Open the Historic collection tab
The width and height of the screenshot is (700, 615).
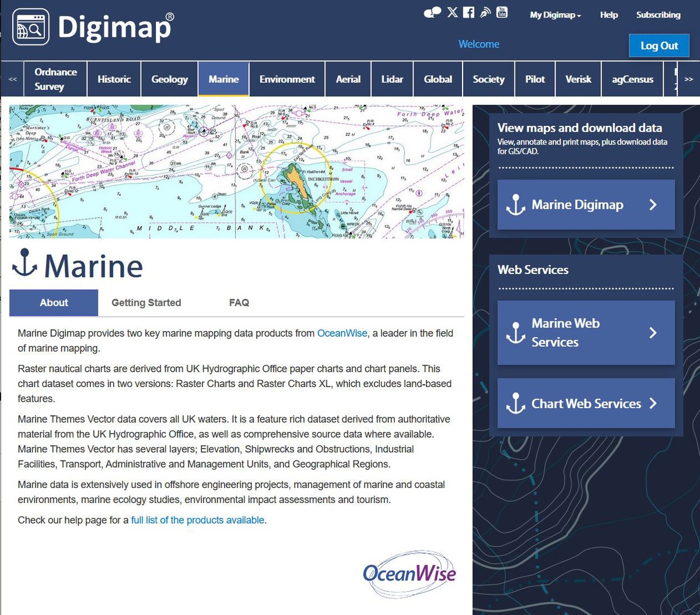(x=114, y=79)
